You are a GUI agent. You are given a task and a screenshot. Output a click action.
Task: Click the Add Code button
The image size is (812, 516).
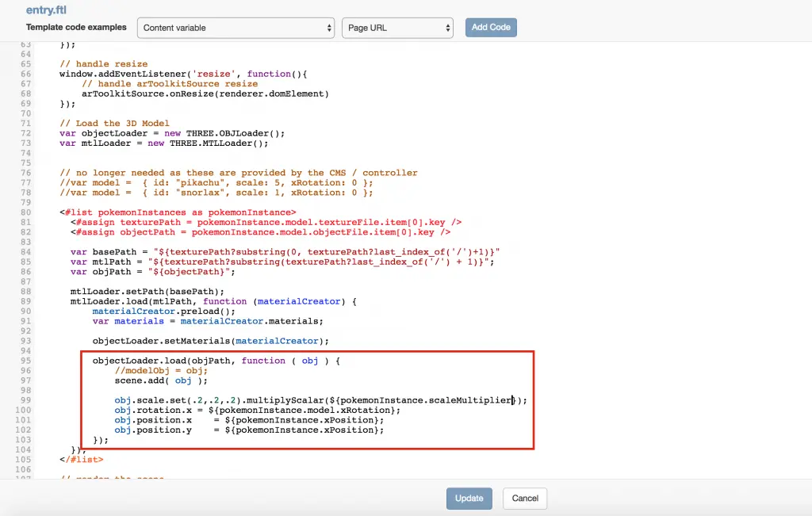(x=491, y=28)
